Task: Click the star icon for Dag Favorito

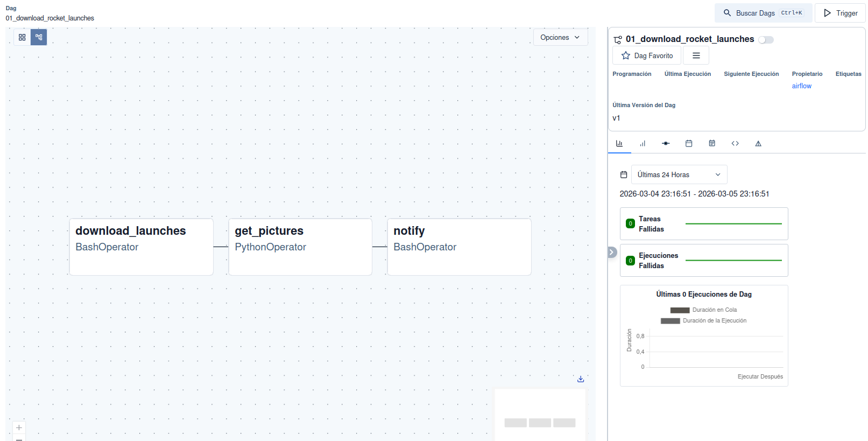Action: pos(626,55)
